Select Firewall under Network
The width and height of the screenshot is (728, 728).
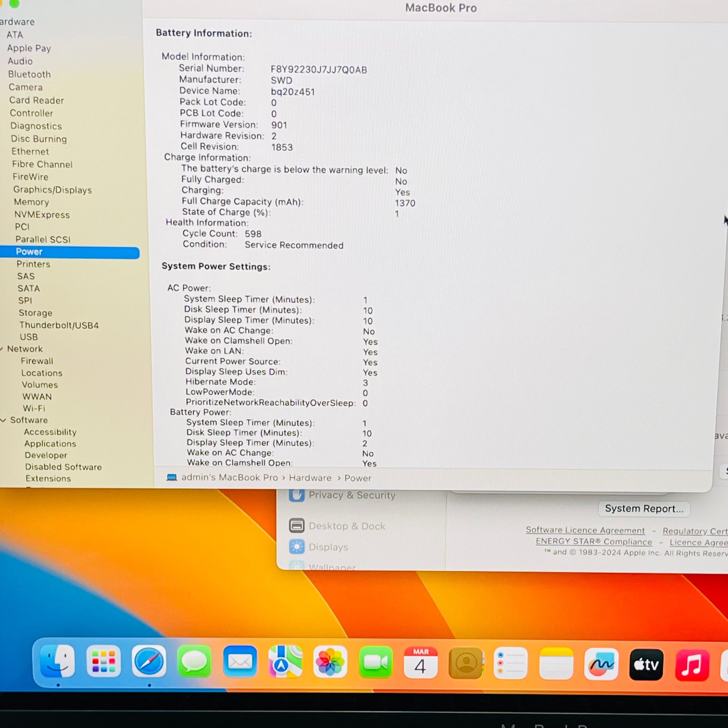(x=37, y=361)
